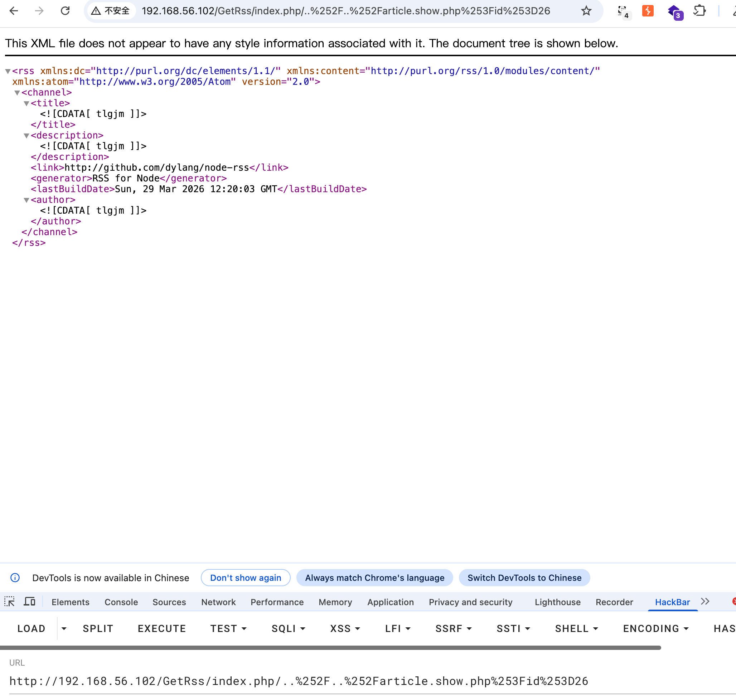This screenshot has width=736, height=700.
Task: Show more DevTools tabs chevron
Action: point(705,602)
